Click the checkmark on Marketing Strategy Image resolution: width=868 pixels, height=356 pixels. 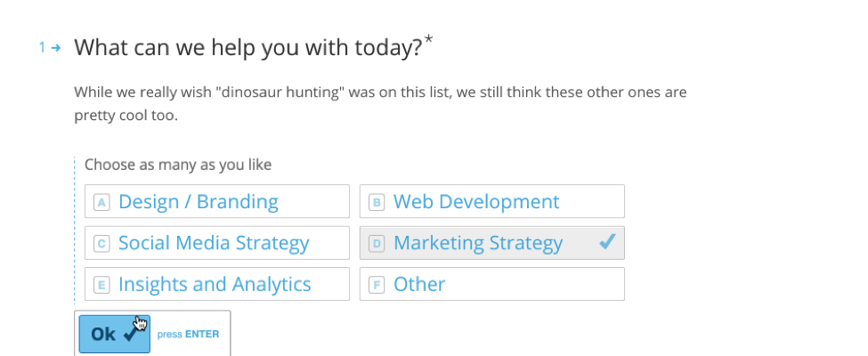click(607, 241)
